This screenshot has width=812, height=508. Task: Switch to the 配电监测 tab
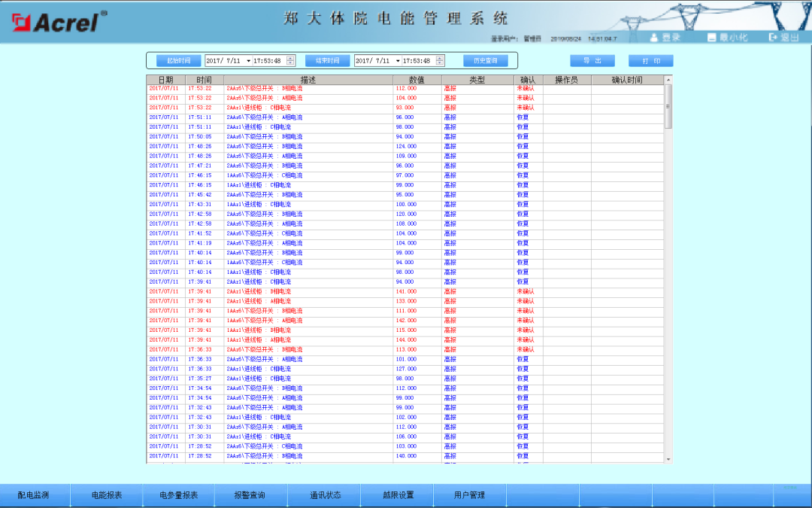[x=35, y=495]
